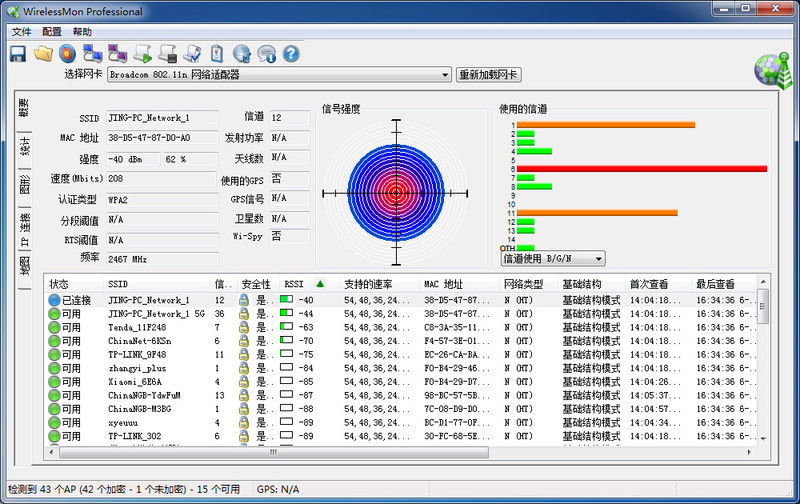Sort list by SSID column header
Viewport: 800px width, 504px height.
158,284
